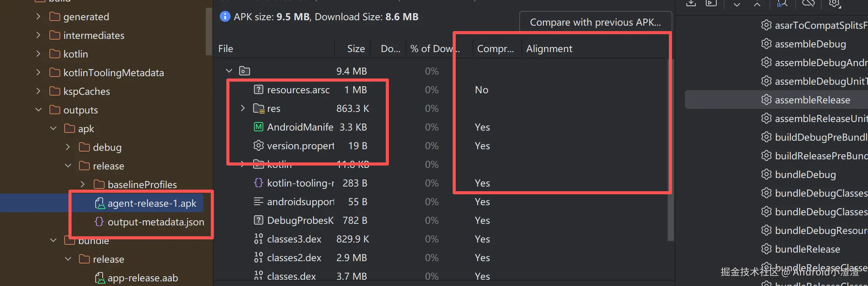Click Compare with previous APK button
The height and width of the screenshot is (286, 868).
(595, 22)
